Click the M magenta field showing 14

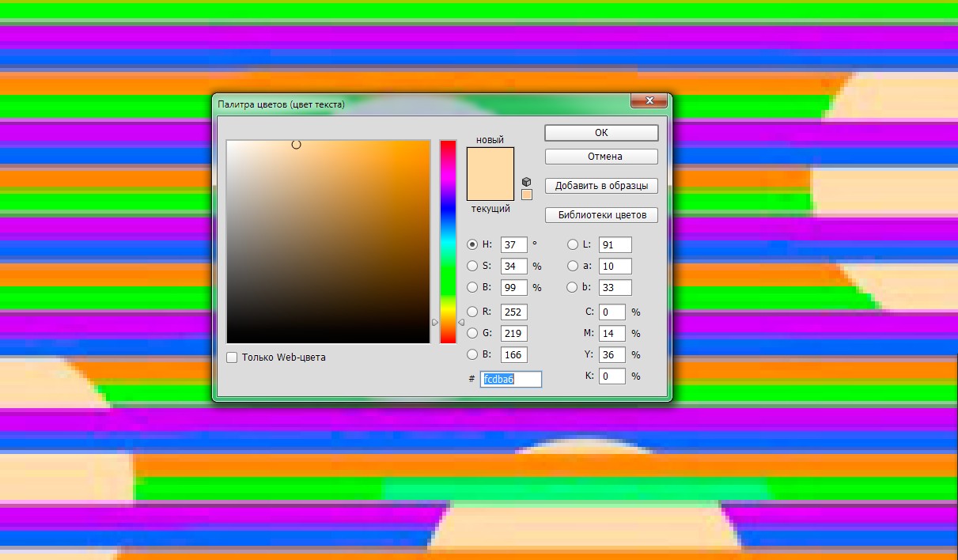[612, 333]
